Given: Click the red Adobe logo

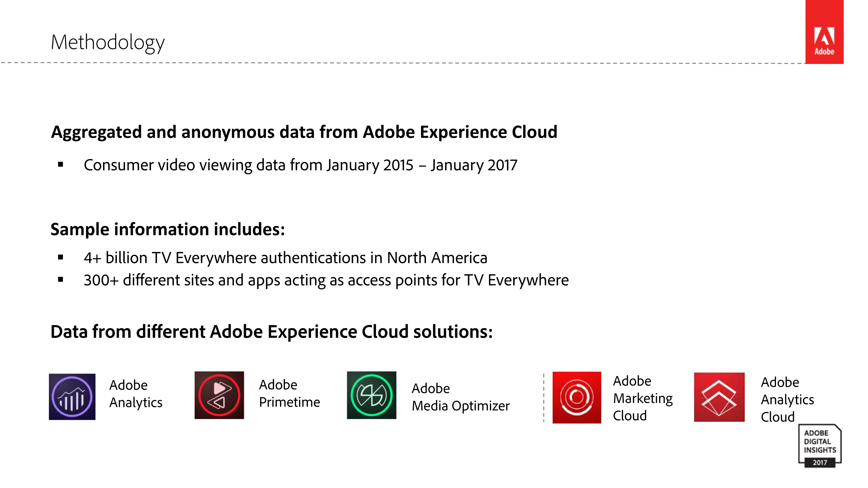Looking at the screenshot, I should 824,32.
